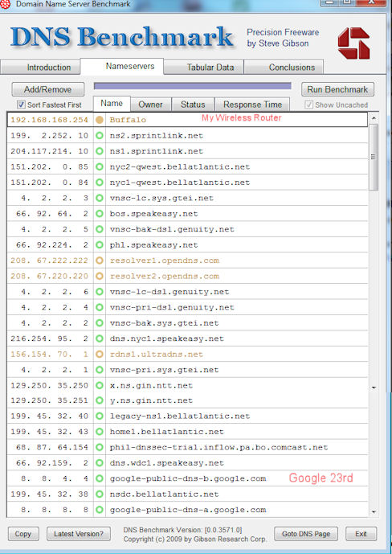This screenshot has width=392, height=554.
Task: Click status circle for y.ns.gin.ntt.net
Action: [x=100, y=400]
